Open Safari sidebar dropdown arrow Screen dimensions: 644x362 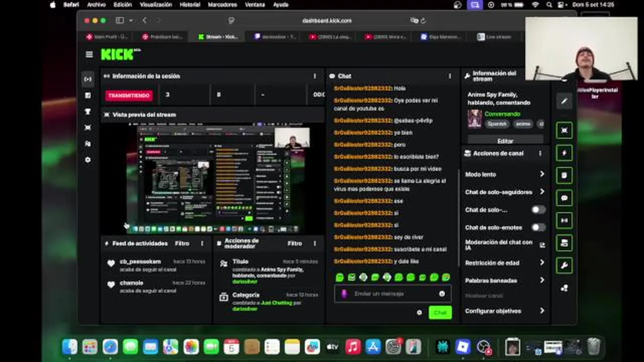[131, 21]
